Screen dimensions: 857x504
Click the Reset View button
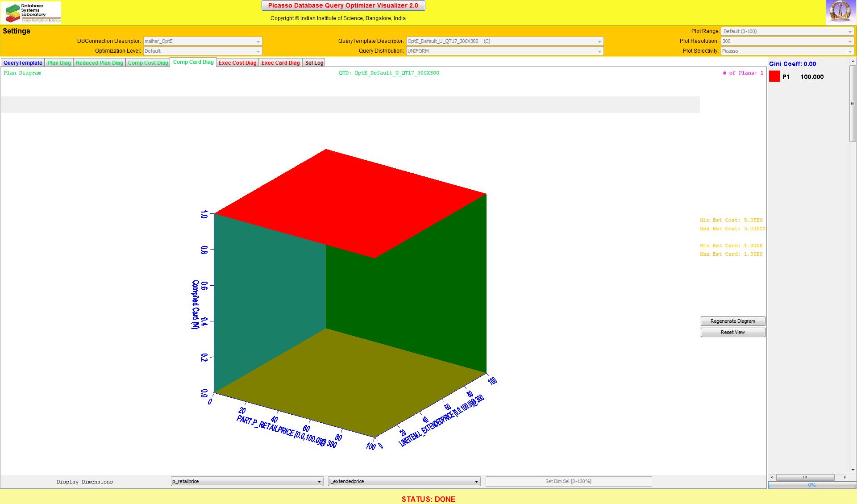point(732,332)
